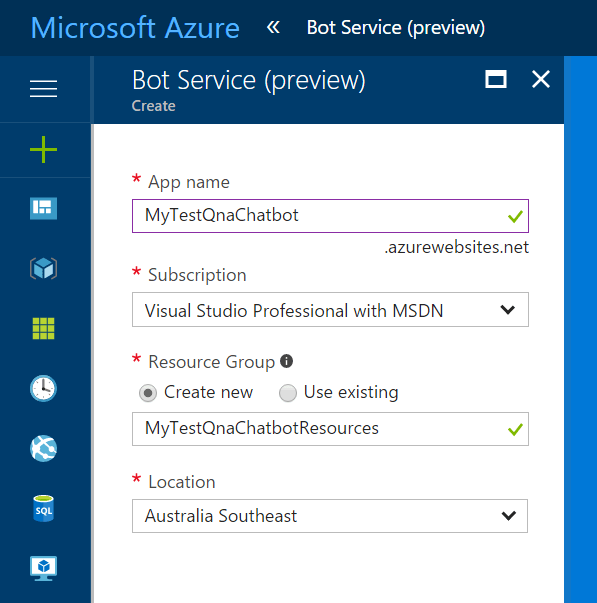Image resolution: width=597 pixels, height=603 pixels.
Task: Click the App name input field
Action: pos(330,216)
